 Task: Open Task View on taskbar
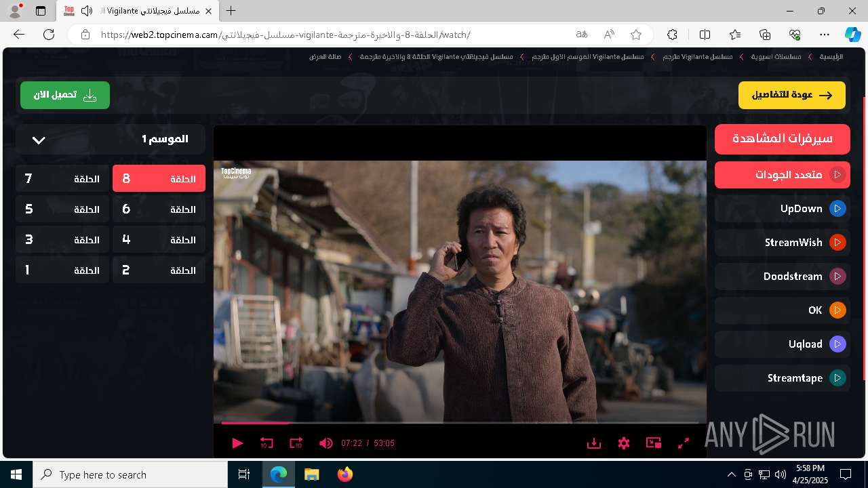pos(244,474)
